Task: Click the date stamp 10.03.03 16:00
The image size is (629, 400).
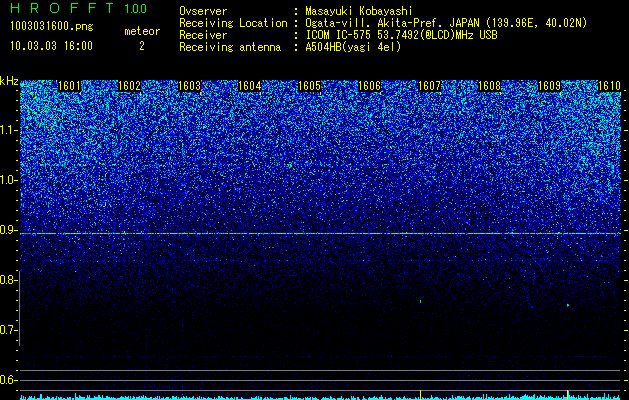Action: click(51, 46)
